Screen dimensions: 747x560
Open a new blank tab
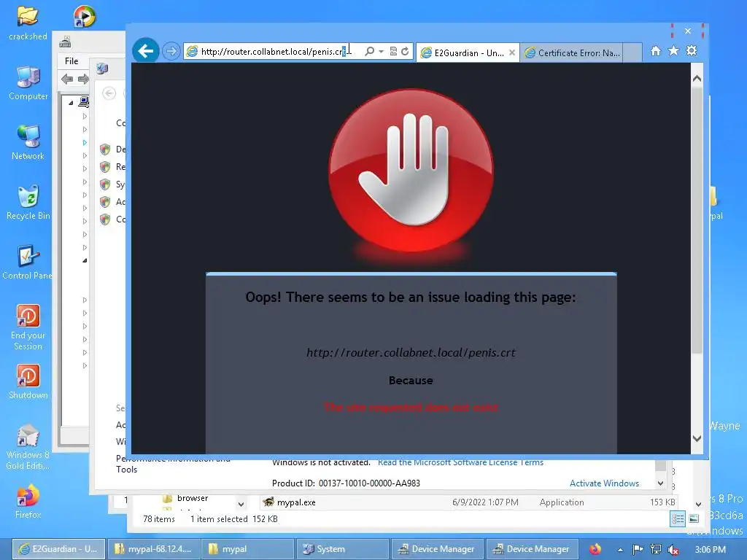coord(632,52)
